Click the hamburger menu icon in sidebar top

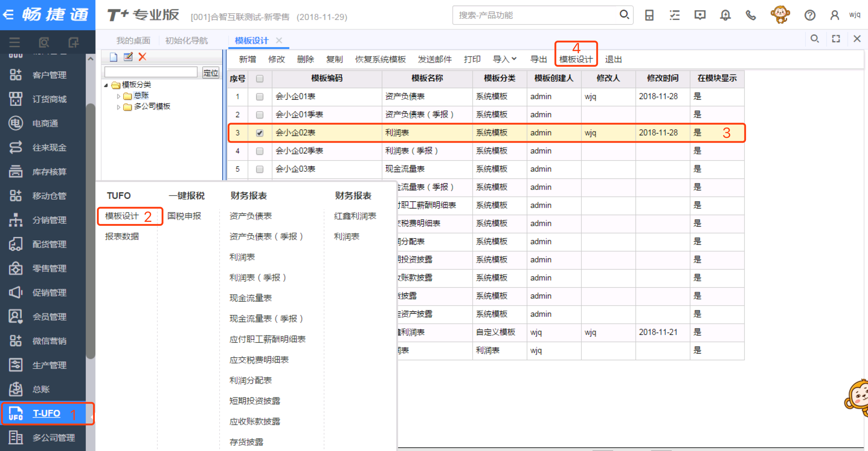pyautogui.click(x=14, y=43)
